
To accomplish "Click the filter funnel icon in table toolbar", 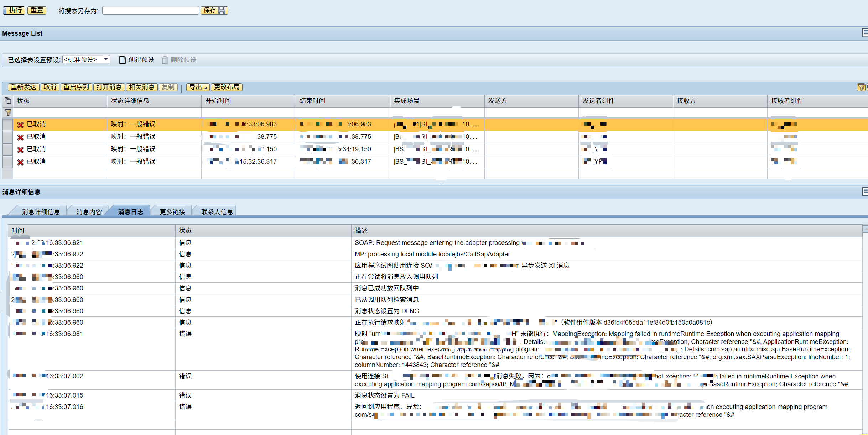I will pyautogui.click(x=861, y=87).
